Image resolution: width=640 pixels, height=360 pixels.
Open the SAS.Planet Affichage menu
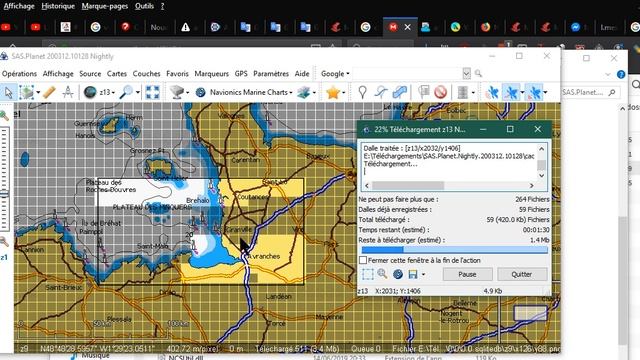point(58,73)
